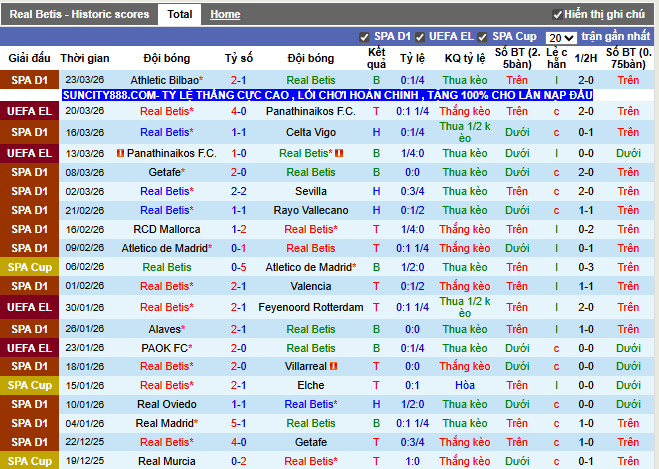
Task: Uncheck the SPA Cup filter checkbox
Action: click(x=482, y=37)
